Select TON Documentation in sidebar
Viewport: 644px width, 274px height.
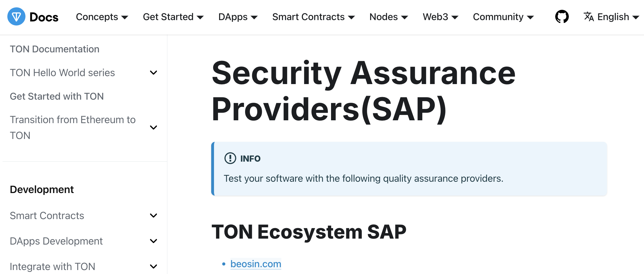click(x=55, y=49)
